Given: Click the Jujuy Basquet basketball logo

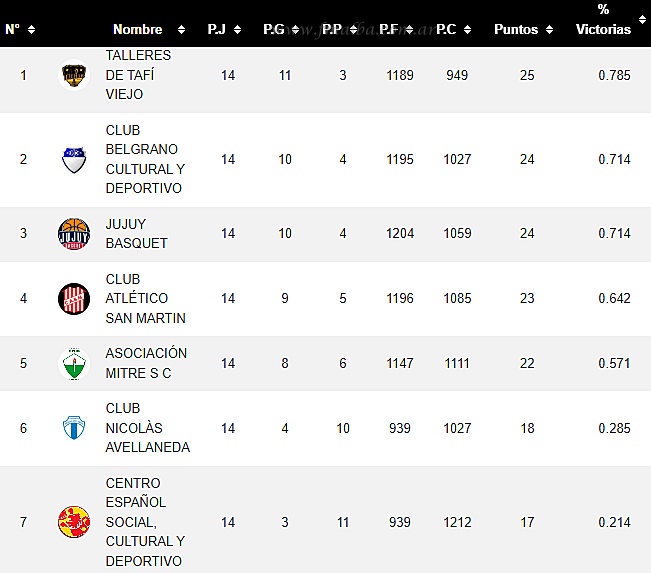Looking at the screenshot, I should pyautogui.click(x=74, y=234).
